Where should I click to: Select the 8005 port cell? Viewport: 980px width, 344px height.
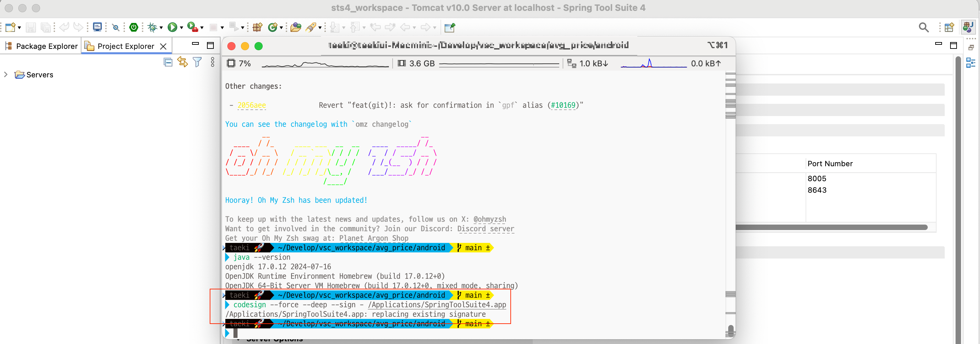pyautogui.click(x=817, y=178)
